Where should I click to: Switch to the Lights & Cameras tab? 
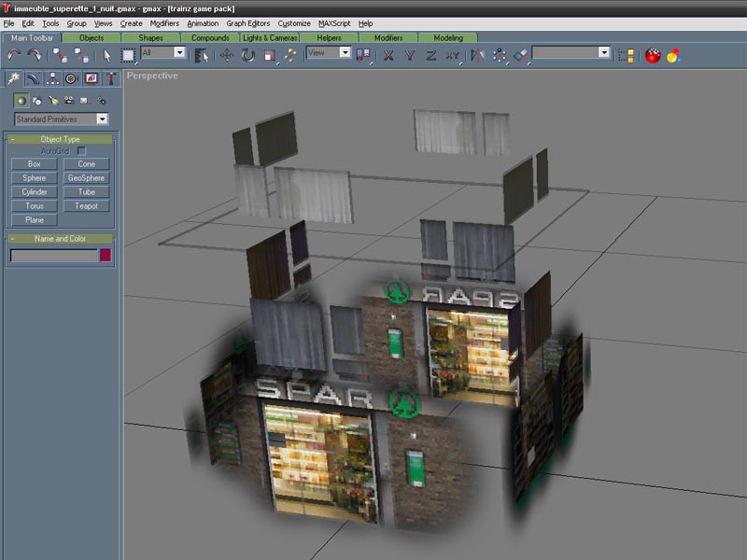tap(270, 38)
